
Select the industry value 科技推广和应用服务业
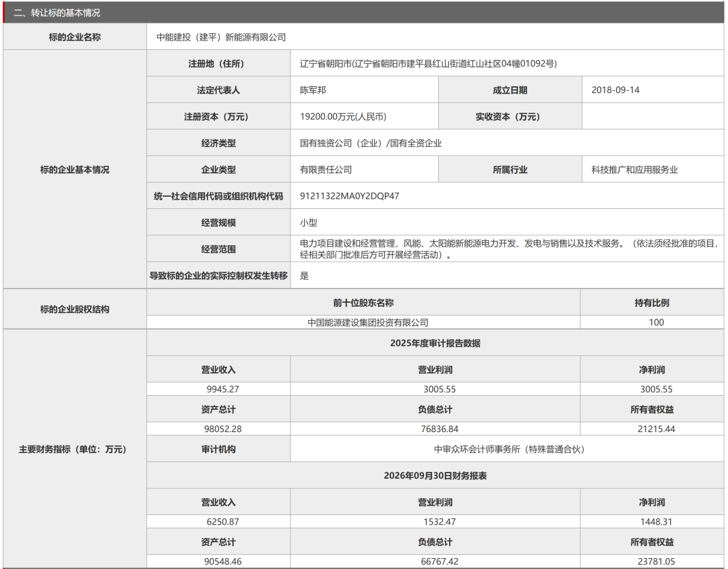pyautogui.click(x=635, y=169)
